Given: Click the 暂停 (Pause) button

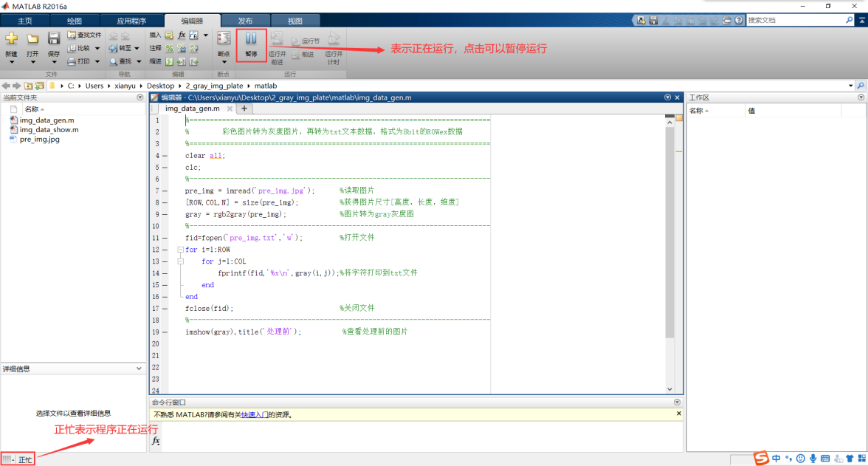Looking at the screenshot, I should [252, 43].
